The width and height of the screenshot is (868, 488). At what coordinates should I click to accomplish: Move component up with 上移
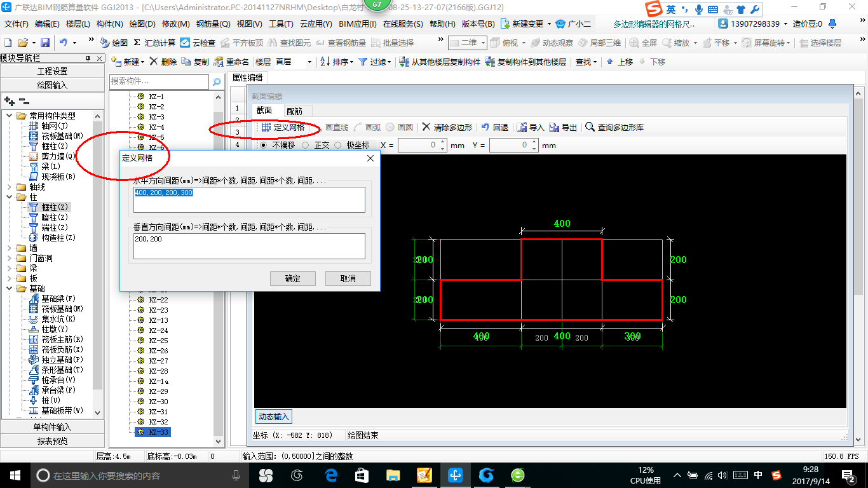coord(620,62)
